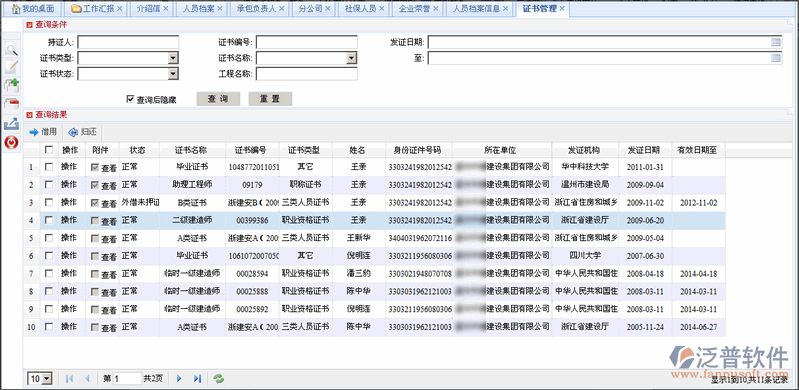Open the 证书状态 dropdown

[x=174, y=74]
